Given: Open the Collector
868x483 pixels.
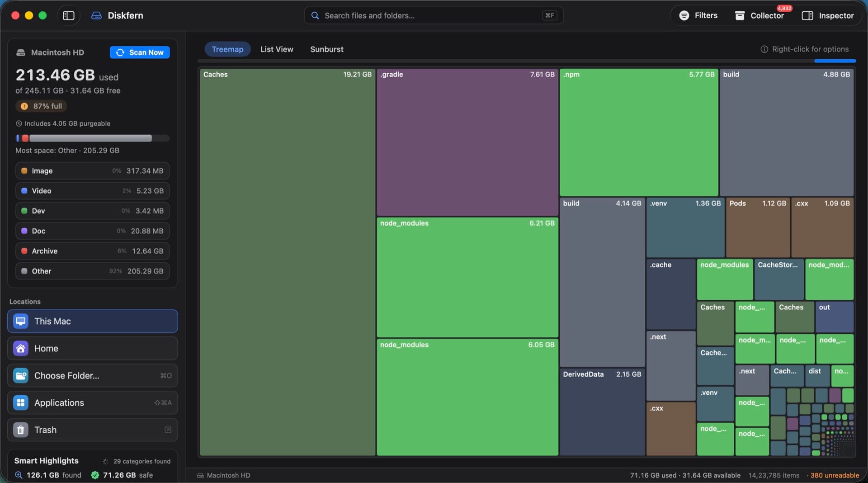Looking at the screenshot, I should [759, 15].
